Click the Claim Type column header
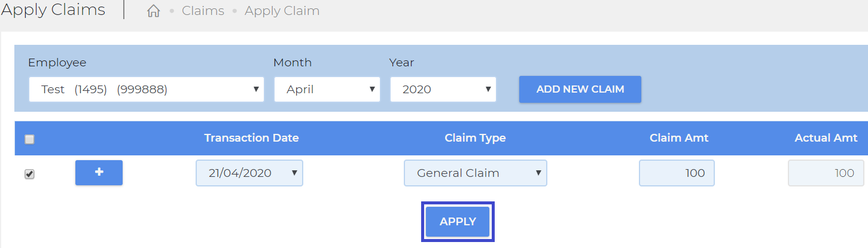 coord(475,138)
